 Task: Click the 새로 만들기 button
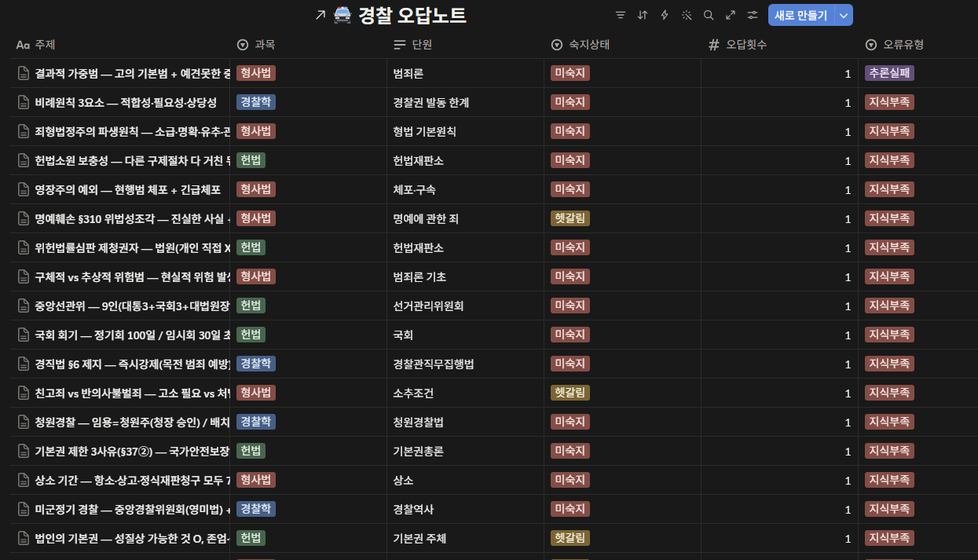click(801, 15)
